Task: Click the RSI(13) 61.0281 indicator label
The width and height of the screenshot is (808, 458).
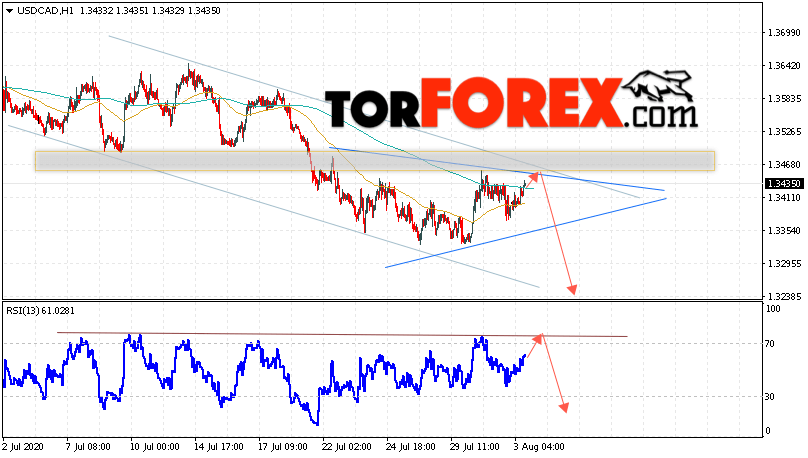Action: click(x=40, y=311)
